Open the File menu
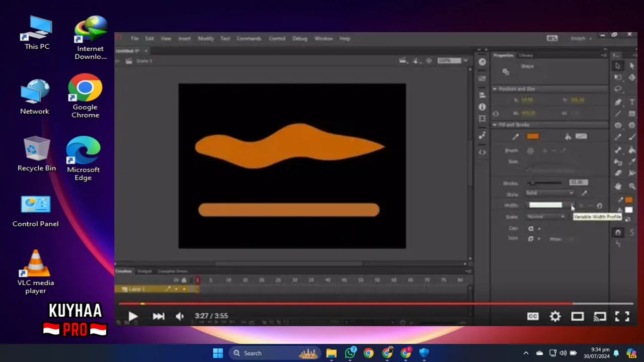The width and height of the screenshot is (644, 362). (135, 39)
